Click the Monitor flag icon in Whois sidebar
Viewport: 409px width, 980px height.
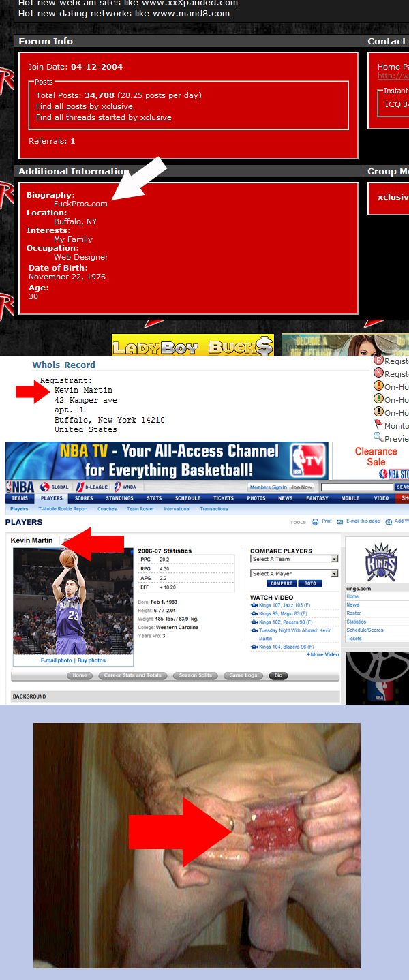click(378, 425)
